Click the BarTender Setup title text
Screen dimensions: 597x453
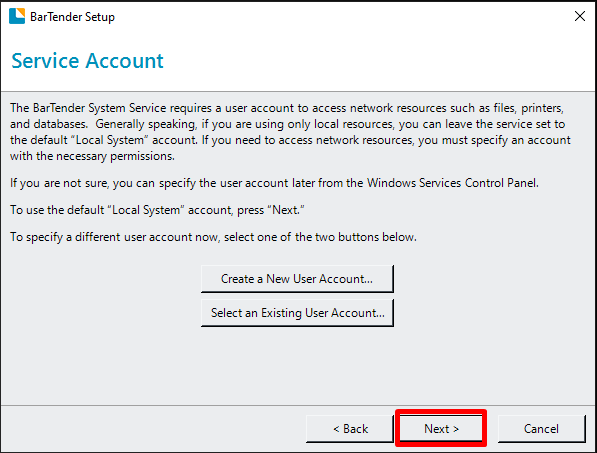point(72,17)
